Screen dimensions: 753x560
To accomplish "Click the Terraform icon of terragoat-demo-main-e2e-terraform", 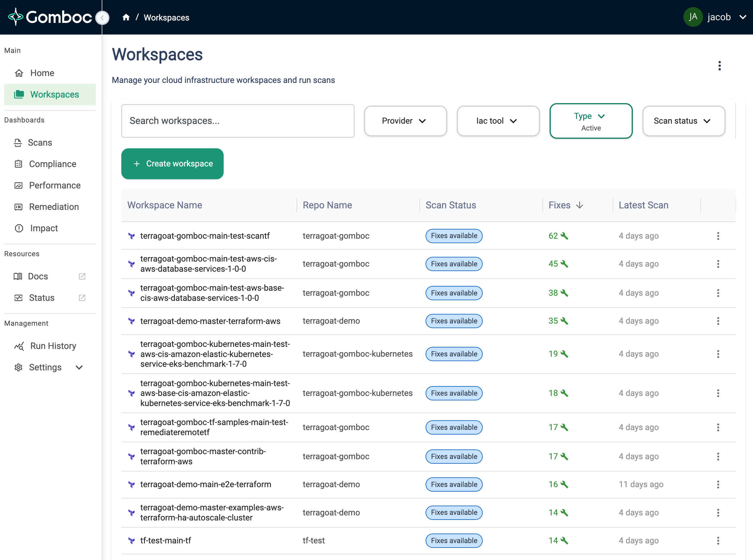I will pos(132,485).
